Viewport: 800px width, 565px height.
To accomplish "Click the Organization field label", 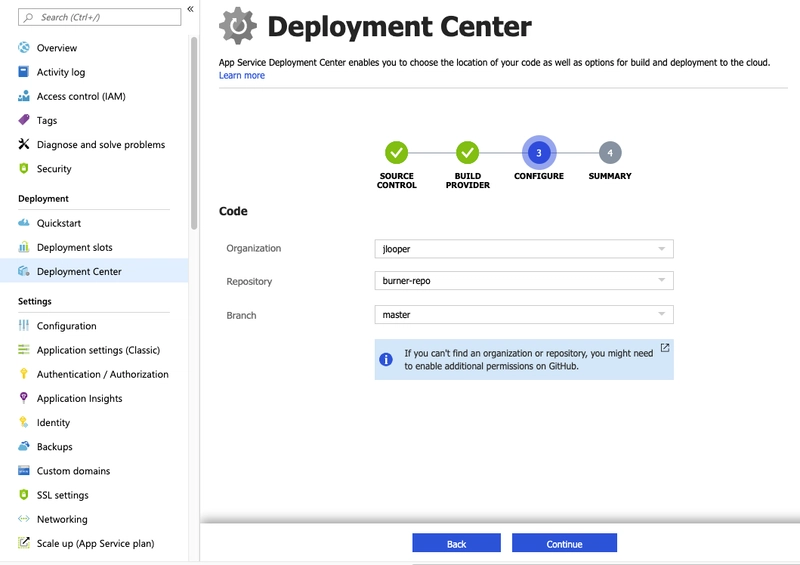I will pos(254,248).
